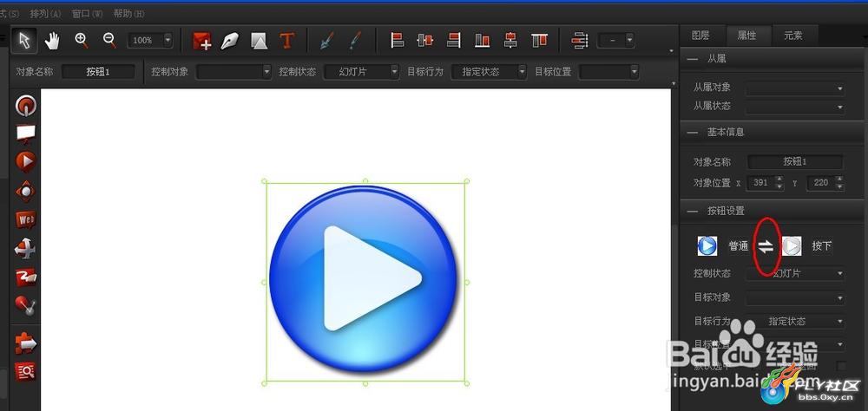Switch to the 图层 tab
Screen dimensions: 868x411
pos(700,36)
